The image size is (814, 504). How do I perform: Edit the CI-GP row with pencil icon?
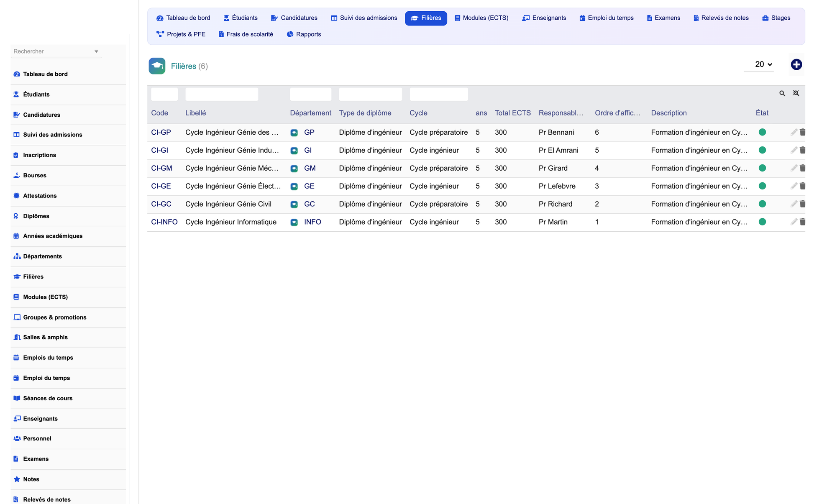(x=794, y=132)
